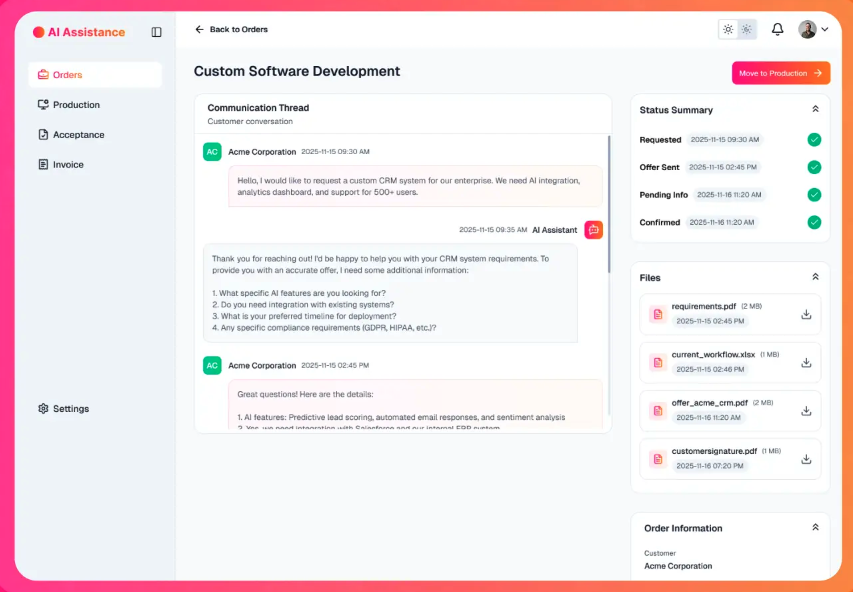
Task: Click the Acme Corporation AC avatar badge
Action: click(212, 152)
